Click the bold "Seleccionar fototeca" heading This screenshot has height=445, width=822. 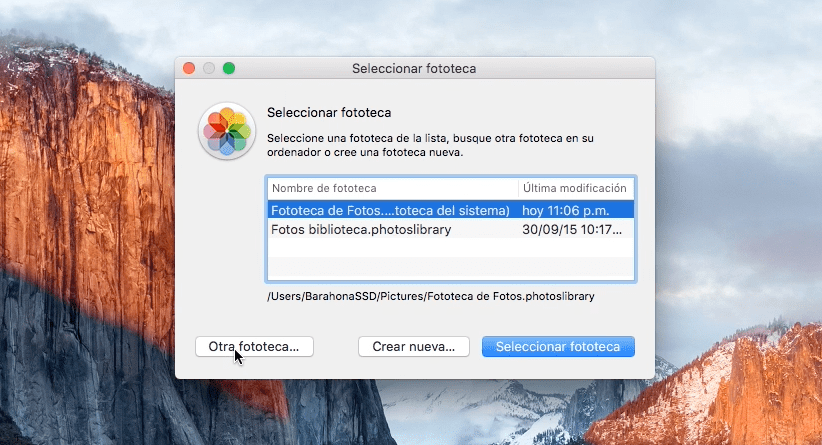329,113
